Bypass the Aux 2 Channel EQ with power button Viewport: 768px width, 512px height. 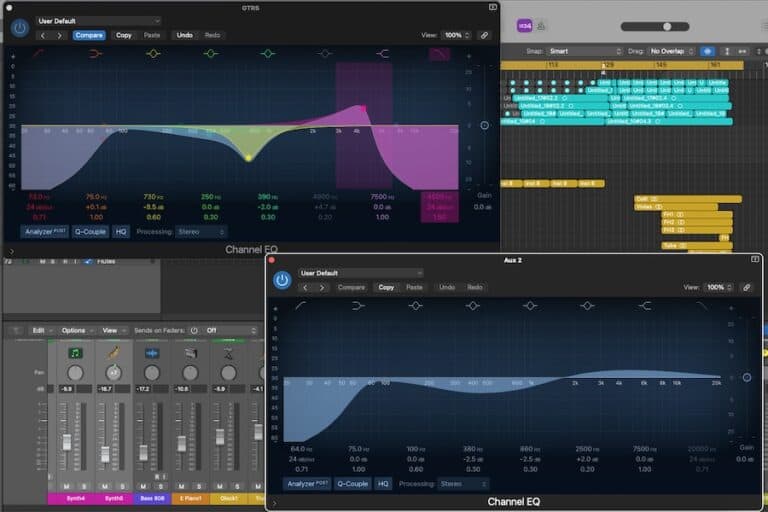pyautogui.click(x=282, y=280)
